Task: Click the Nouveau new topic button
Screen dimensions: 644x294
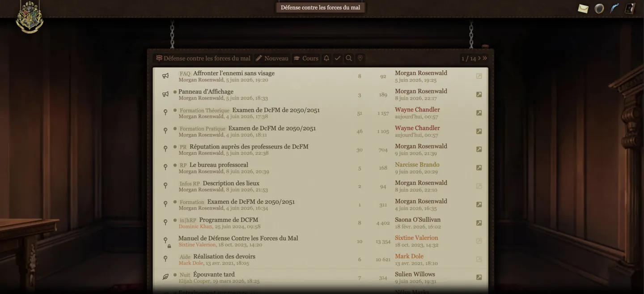Action: click(x=272, y=58)
